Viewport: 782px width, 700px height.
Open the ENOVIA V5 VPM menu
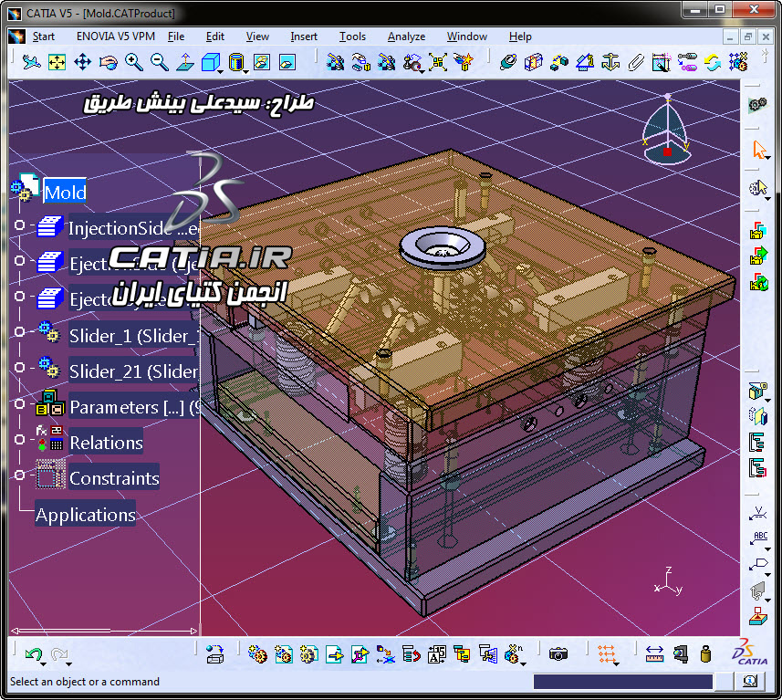115,37
